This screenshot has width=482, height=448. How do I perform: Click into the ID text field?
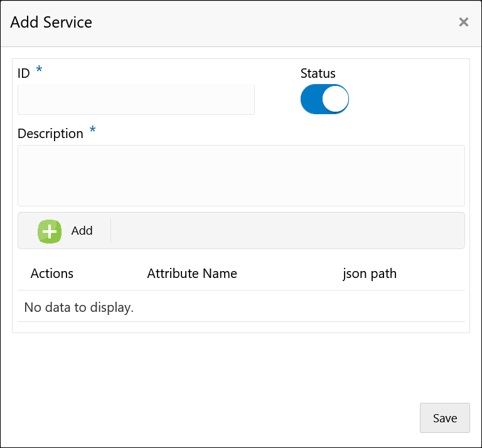coord(136,100)
